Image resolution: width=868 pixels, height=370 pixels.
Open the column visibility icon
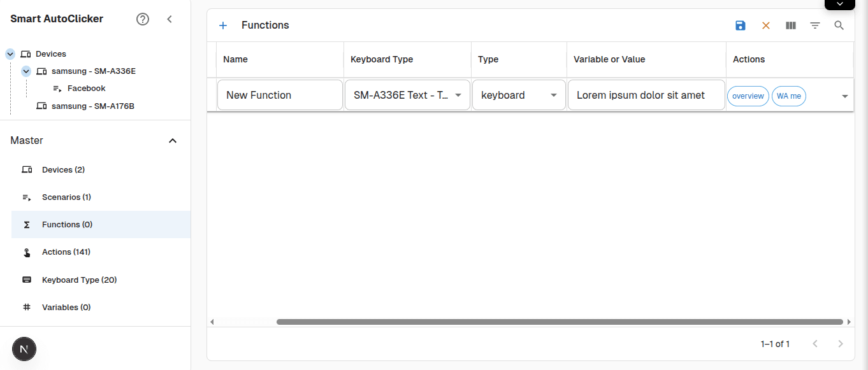790,25
